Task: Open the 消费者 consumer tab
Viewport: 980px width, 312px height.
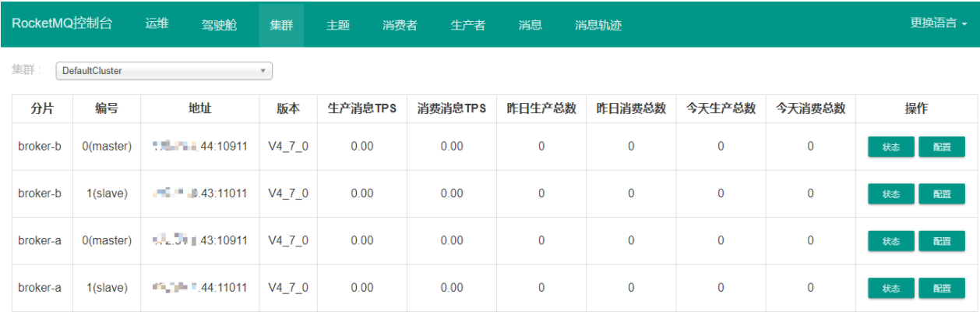Action: (x=400, y=25)
